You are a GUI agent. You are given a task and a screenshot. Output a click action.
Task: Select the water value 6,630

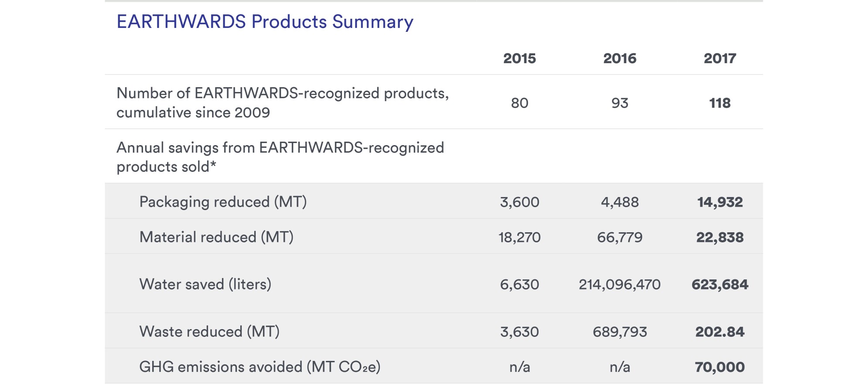pyautogui.click(x=519, y=285)
